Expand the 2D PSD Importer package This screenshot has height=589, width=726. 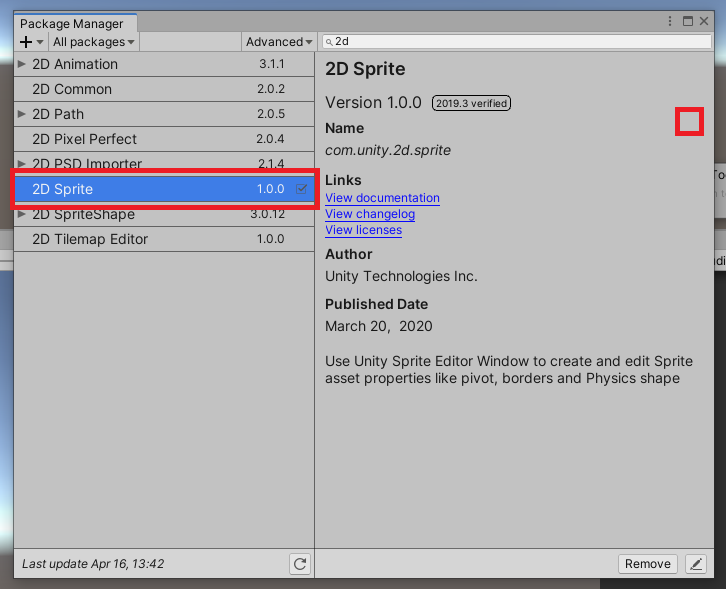click(x=21, y=163)
